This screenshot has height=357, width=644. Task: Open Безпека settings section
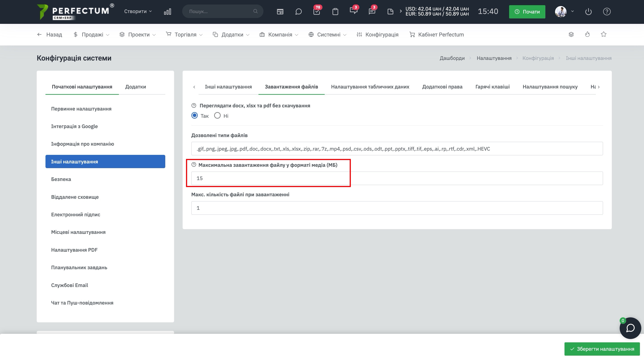[x=105, y=179]
